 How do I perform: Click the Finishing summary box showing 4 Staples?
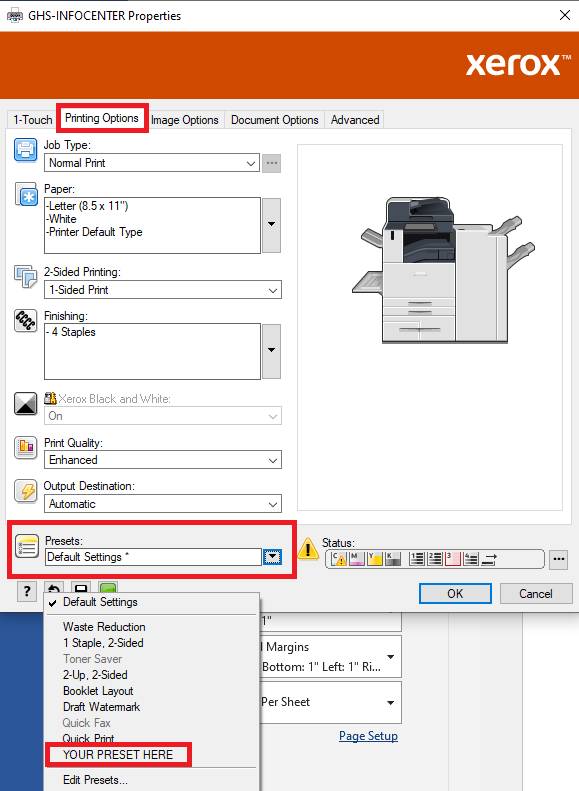152,351
